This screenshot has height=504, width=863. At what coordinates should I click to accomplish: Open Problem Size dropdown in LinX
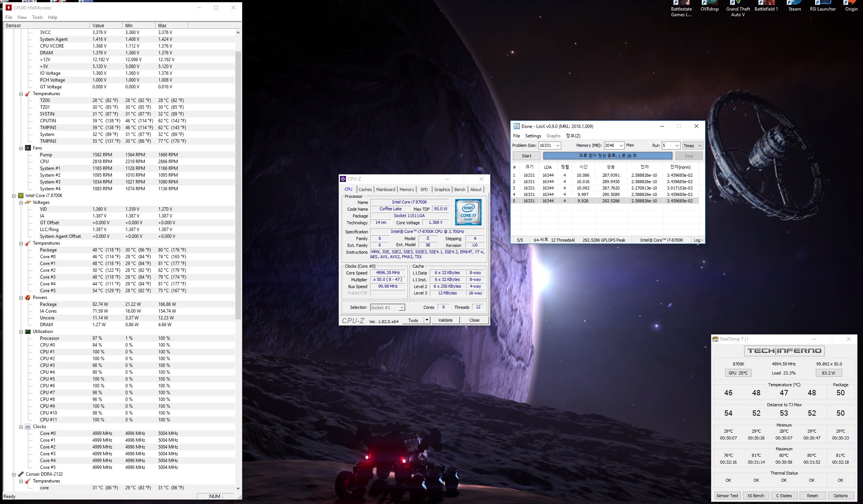(x=557, y=146)
